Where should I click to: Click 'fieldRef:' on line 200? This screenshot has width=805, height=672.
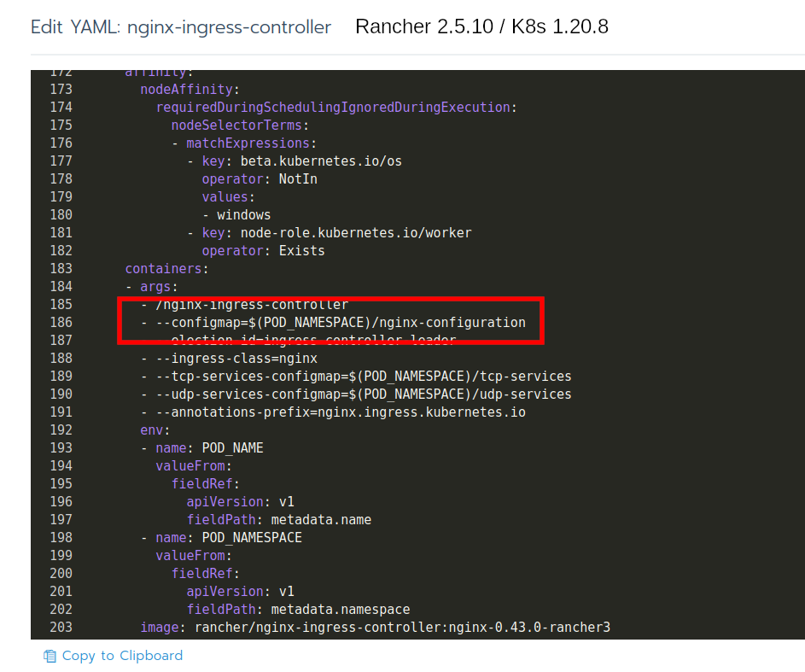coord(206,574)
